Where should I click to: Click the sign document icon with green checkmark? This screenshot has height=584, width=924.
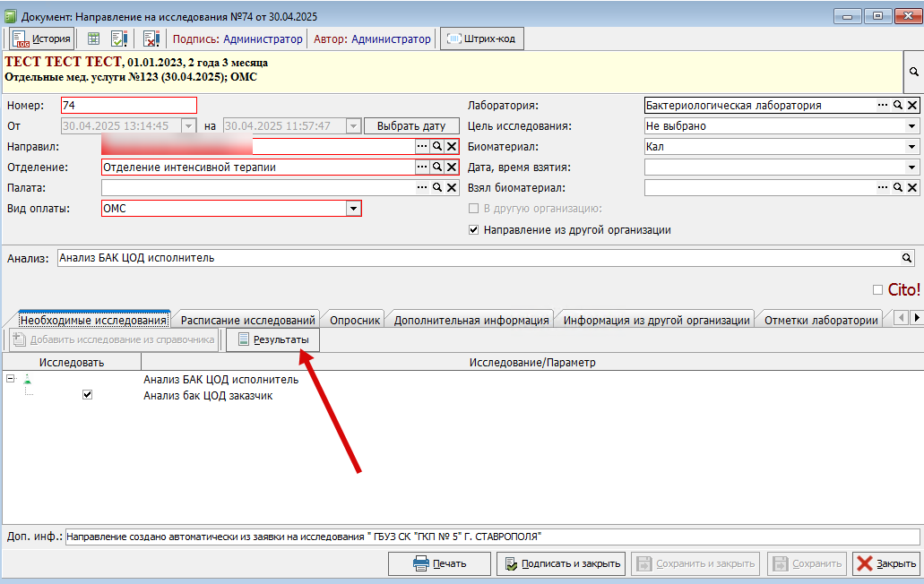(119, 39)
